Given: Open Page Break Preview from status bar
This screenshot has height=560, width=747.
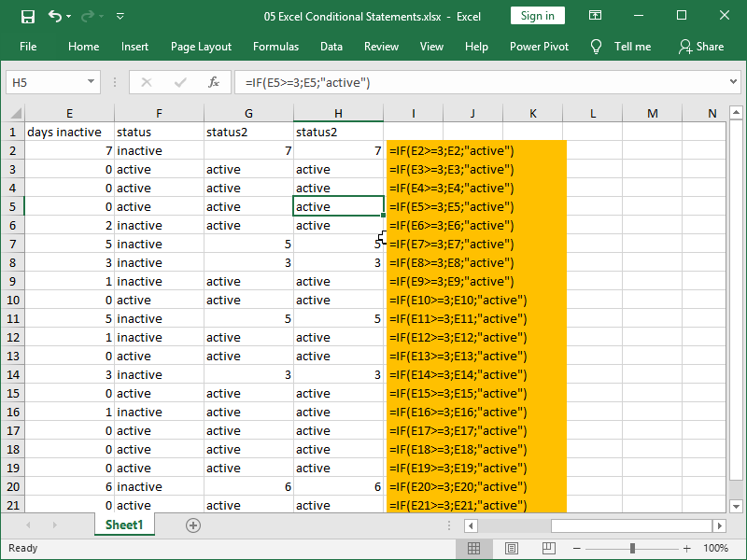Looking at the screenshot, I should tap(546, 548).
